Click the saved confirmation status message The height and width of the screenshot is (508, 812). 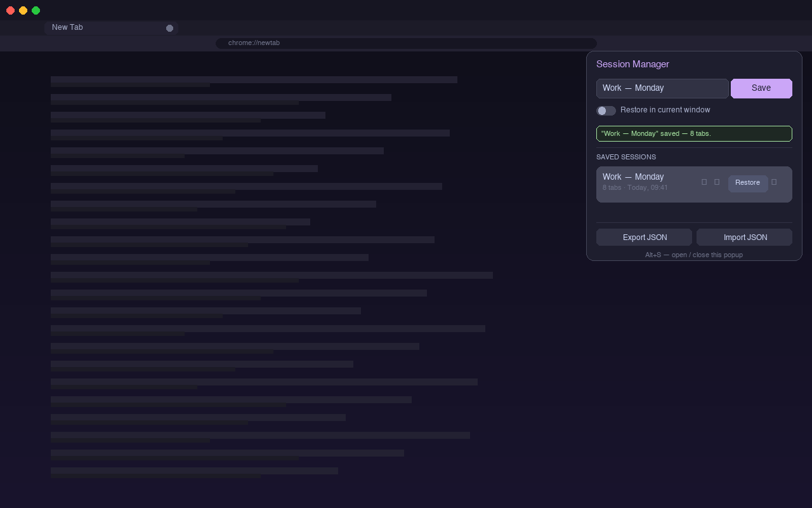coord(694,133)
